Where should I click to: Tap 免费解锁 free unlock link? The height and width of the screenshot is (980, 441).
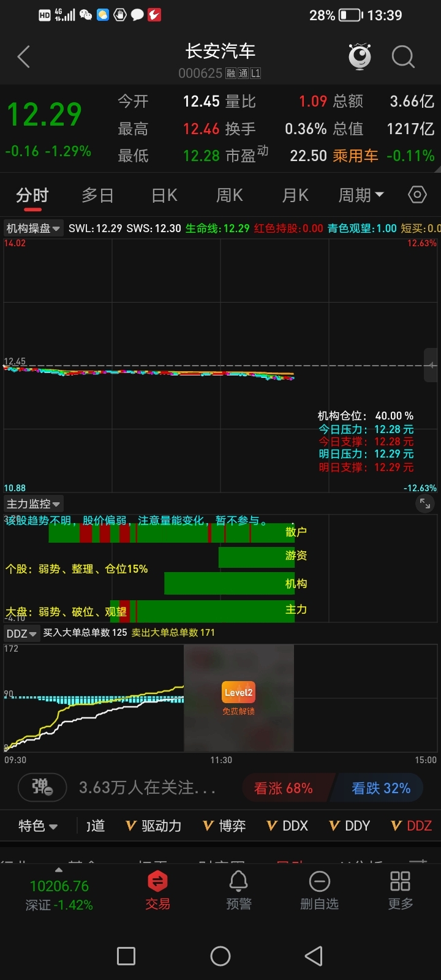(x=238, y=711)
